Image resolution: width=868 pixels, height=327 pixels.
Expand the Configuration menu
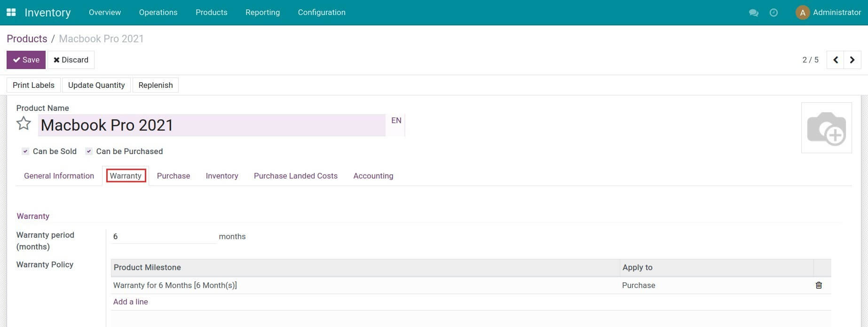click(x=322, y=13)
